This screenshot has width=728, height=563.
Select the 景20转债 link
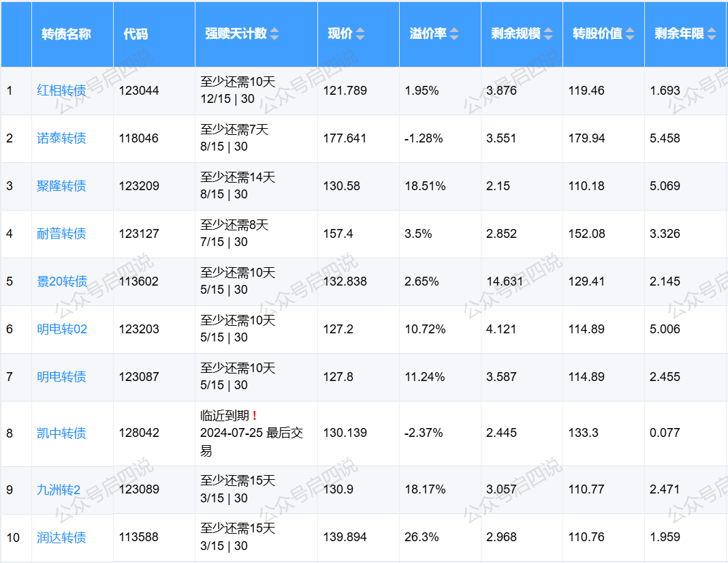coord(62,281)
